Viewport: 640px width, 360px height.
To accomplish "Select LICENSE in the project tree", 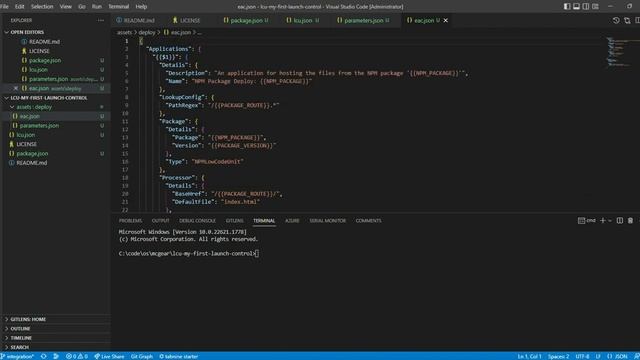I will click(x=56, y=144).
